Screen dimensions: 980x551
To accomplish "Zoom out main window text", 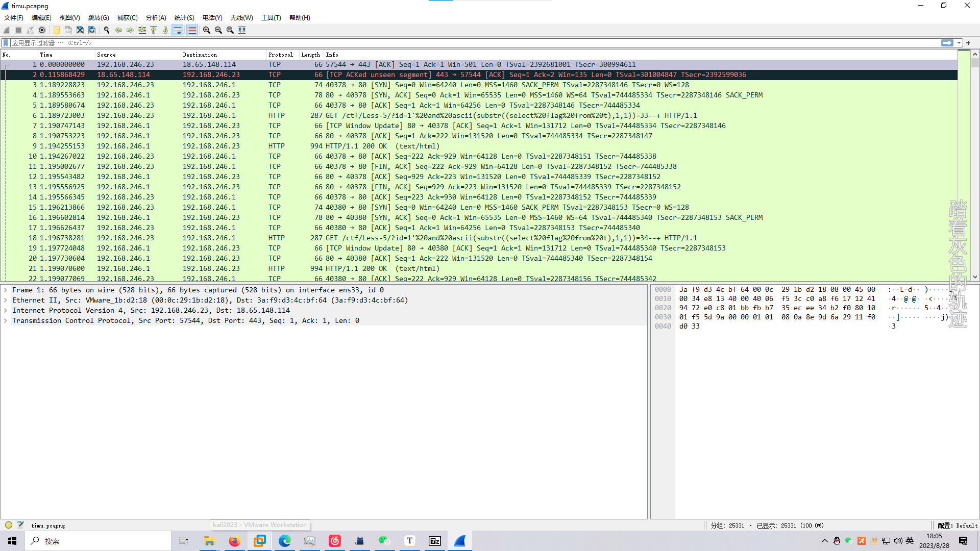I will (x=218, y=30).
